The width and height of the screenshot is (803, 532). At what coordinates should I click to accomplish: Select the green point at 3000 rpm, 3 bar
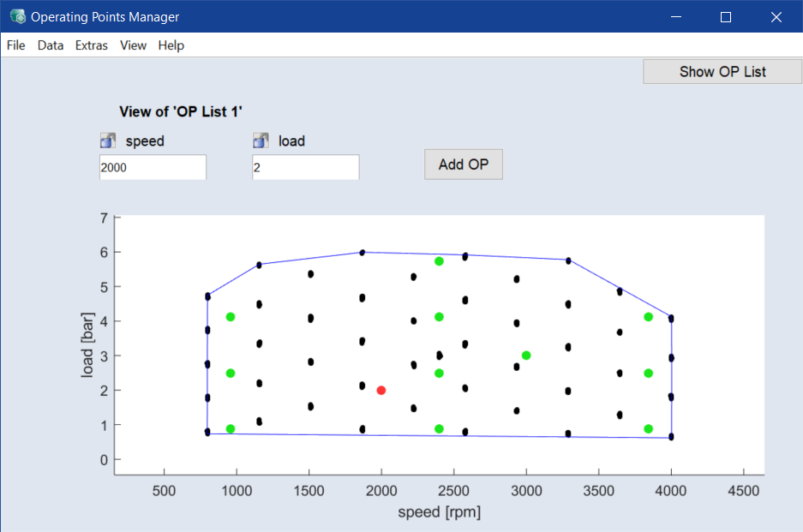click(x=526, y=356)
